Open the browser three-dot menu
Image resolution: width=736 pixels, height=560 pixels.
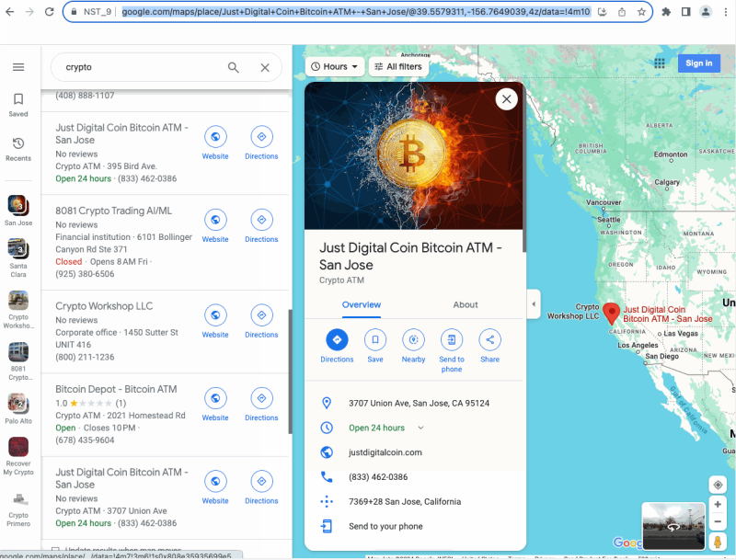pyautogui.click(x=726, y=12)
